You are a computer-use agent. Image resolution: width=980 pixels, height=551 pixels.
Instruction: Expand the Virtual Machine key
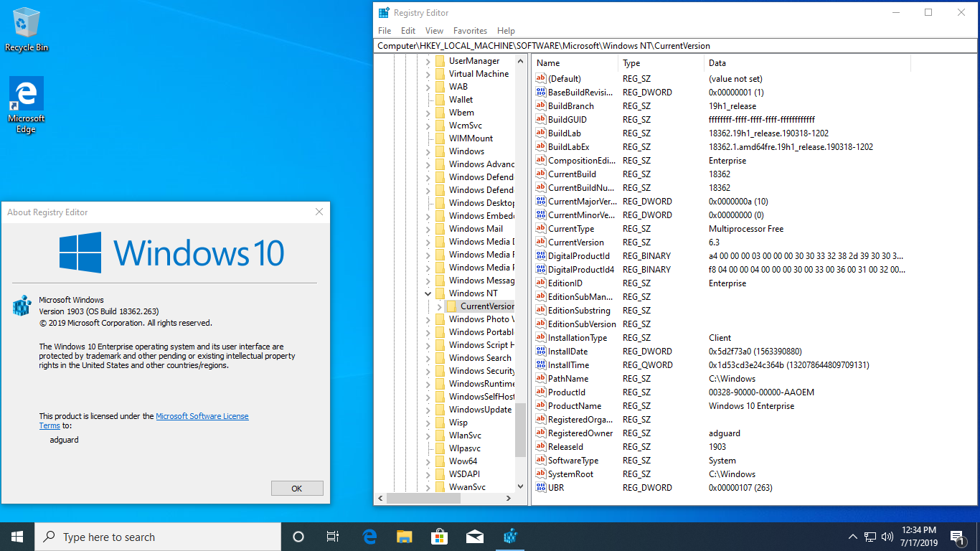click(428, 74)
